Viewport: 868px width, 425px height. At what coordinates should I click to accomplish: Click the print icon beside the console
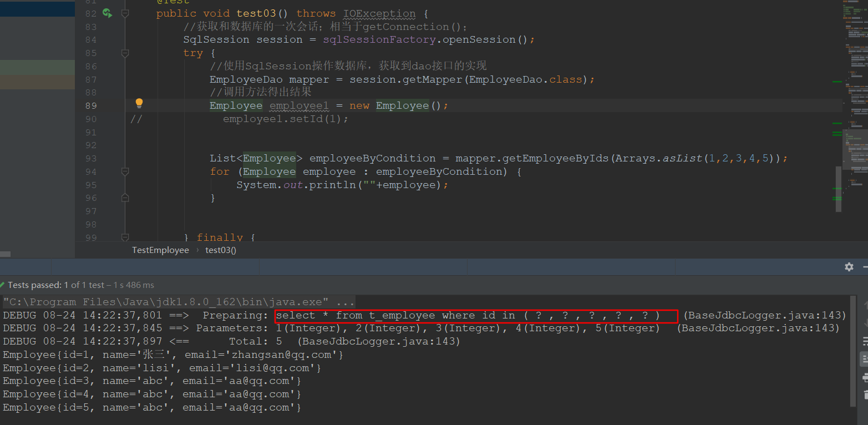(864, 378)
